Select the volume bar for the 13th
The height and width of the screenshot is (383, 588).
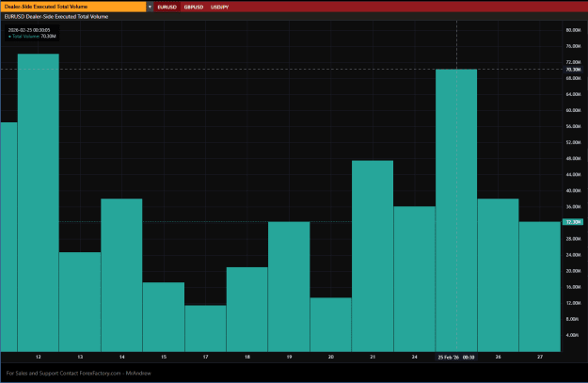point(80,301)
